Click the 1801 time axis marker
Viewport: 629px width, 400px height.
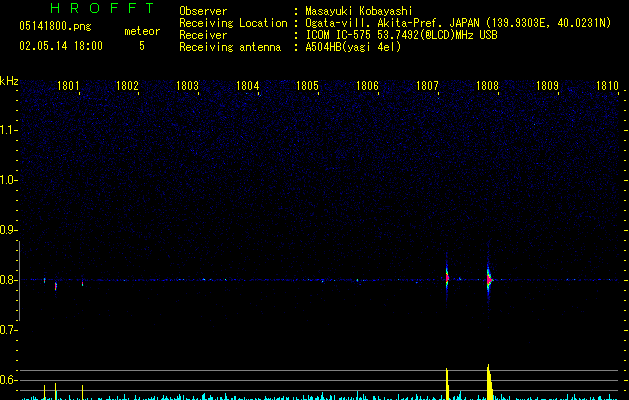point(68,86)
